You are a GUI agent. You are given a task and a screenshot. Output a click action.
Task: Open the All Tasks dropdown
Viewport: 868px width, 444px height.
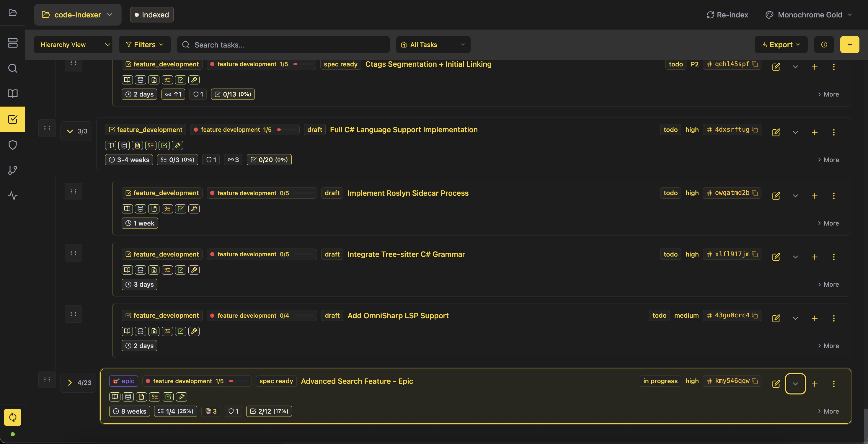(433, 45)
